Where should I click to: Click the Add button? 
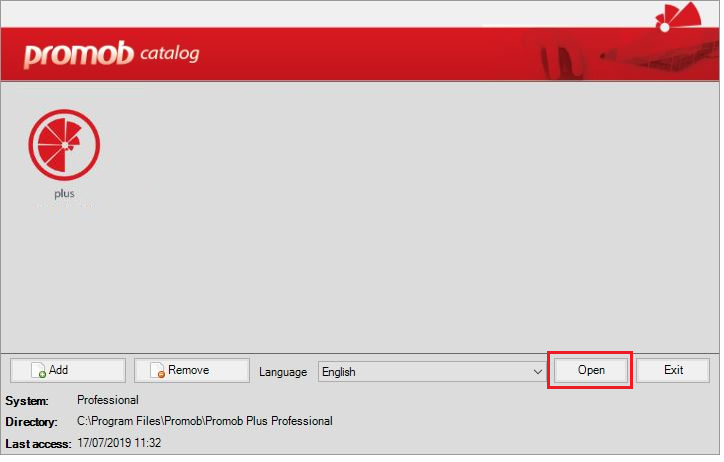(68, 372)
